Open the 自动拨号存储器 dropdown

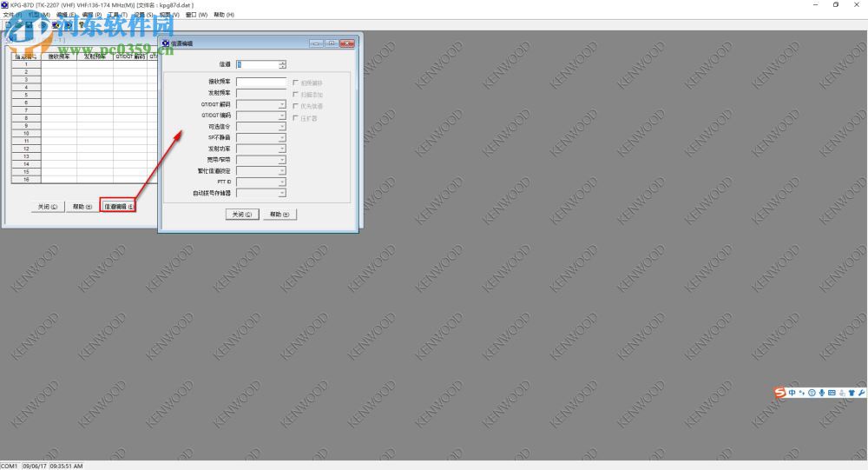point(282,193)
